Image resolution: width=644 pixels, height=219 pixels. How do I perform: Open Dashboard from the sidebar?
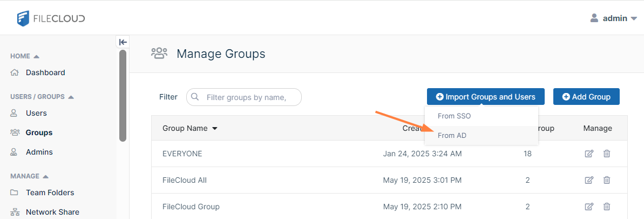coord(45,72)
